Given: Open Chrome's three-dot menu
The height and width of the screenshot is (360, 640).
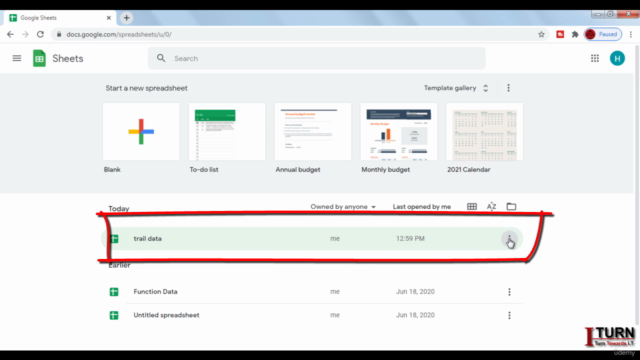Looking at the screenshot, I should [631, 34].
